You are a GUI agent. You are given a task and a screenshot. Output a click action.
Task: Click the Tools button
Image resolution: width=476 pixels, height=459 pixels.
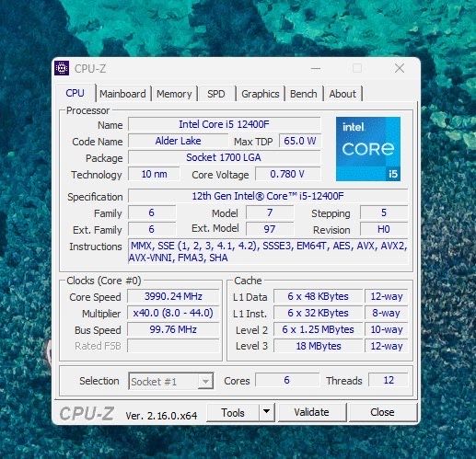click(233, 412)
